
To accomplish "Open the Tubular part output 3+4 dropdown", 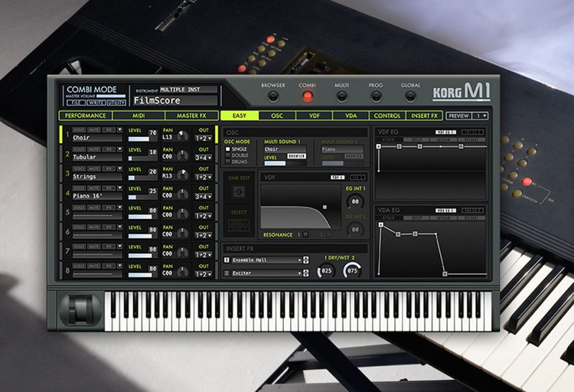I will tap(203, 158).
